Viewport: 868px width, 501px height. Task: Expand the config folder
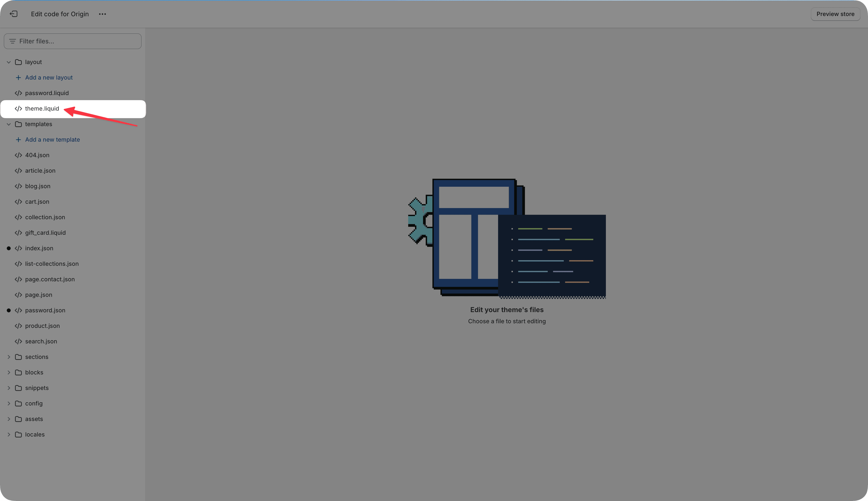point(8,403)
